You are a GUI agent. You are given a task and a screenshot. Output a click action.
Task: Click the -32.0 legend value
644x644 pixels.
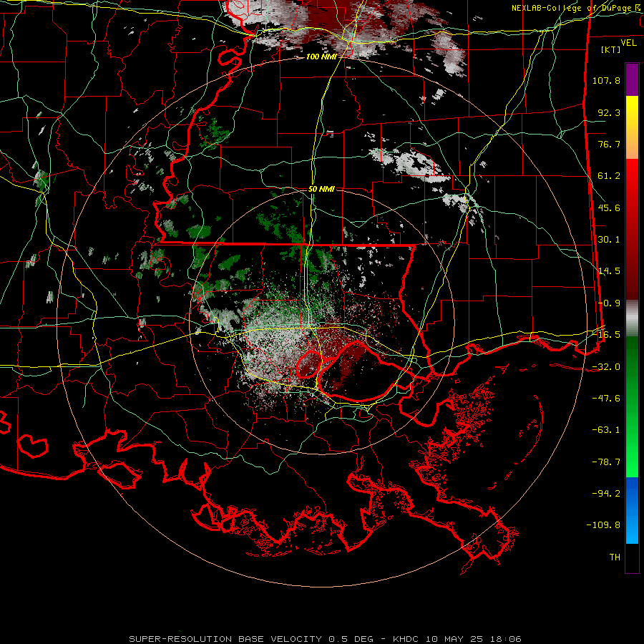point(606,367)
